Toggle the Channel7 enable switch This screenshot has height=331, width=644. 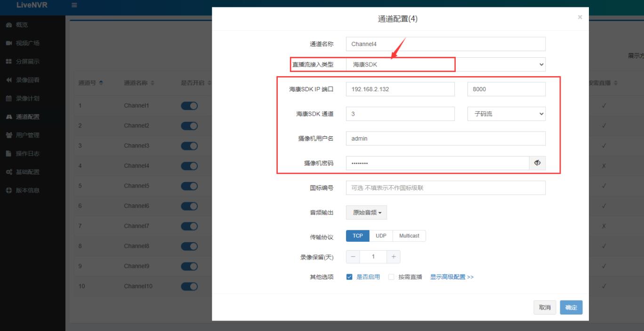[189, 226]
